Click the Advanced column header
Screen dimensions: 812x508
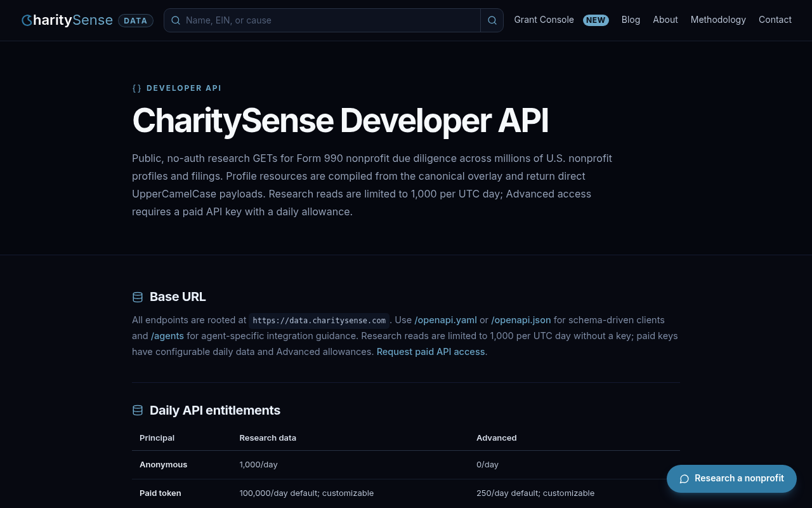497,438
